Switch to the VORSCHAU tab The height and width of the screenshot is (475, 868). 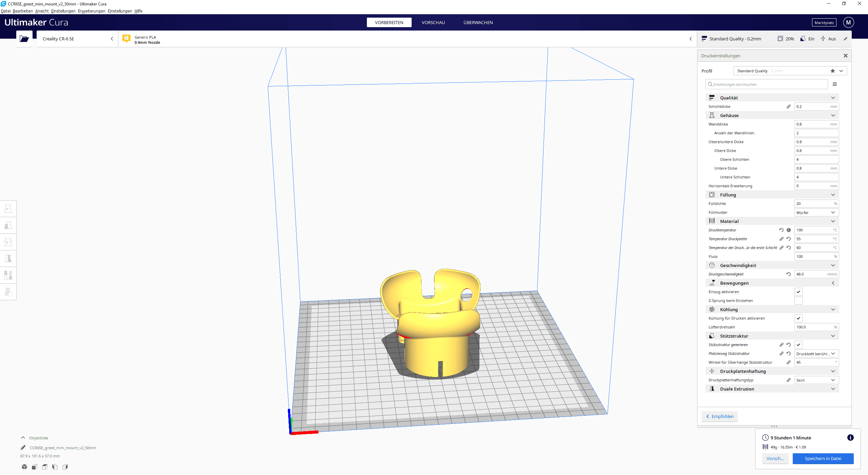click(x=433, y=22)
